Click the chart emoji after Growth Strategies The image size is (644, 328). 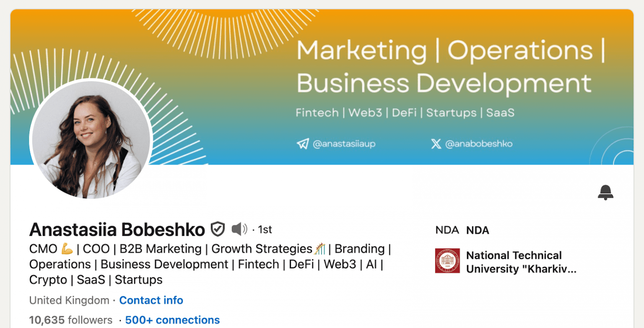[x=320, y=248]
